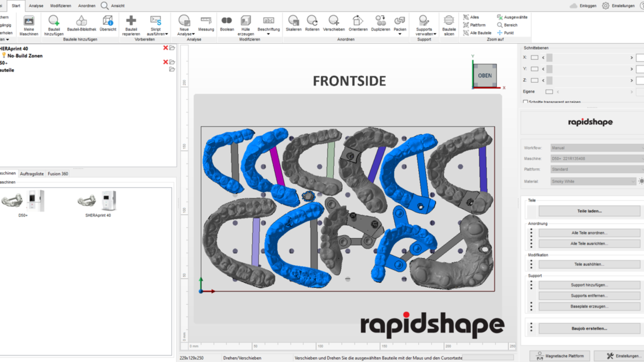Click Alle Teile anordnen... button

[x=589, y=233]
